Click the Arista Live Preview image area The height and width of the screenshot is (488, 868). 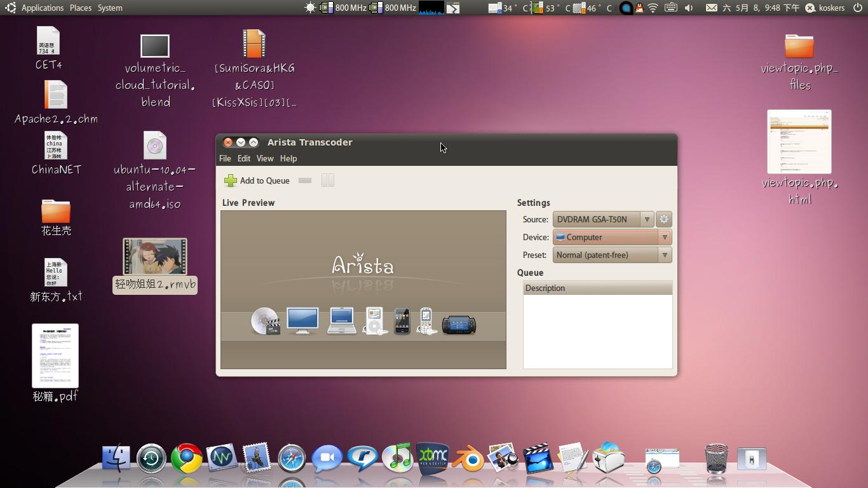pyautogui.click(x=363, y=290)
